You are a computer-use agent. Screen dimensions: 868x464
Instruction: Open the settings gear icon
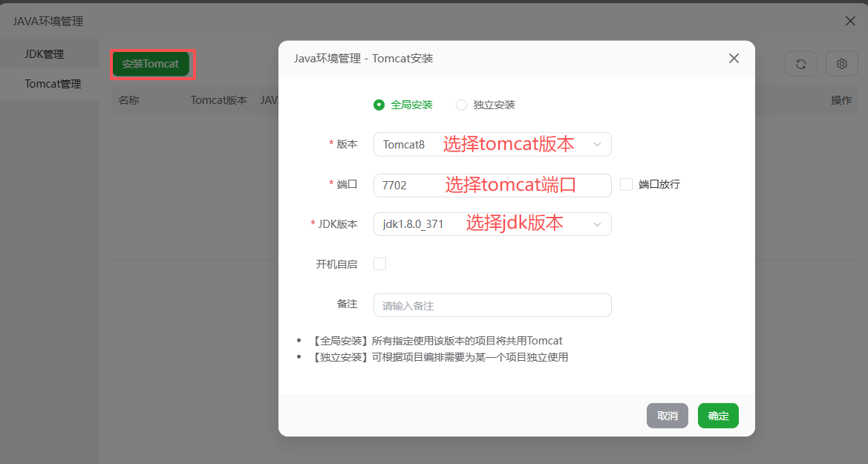[x=841, y=64]
